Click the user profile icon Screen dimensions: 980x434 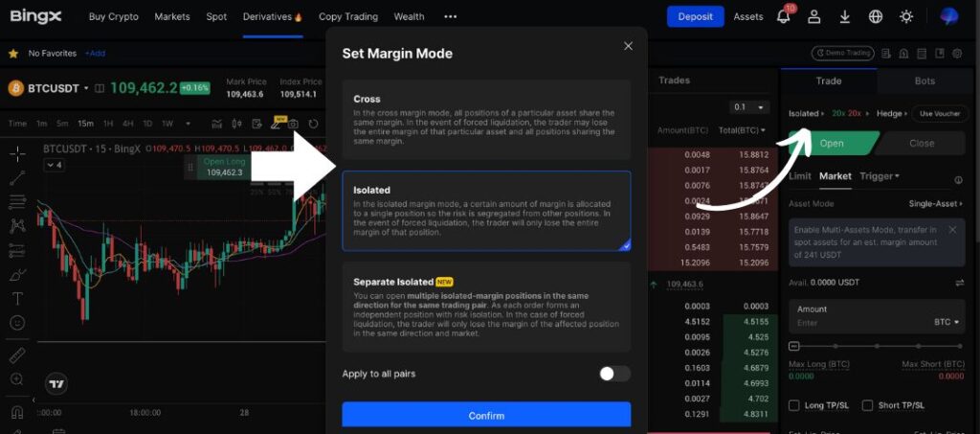coord(814,16)
